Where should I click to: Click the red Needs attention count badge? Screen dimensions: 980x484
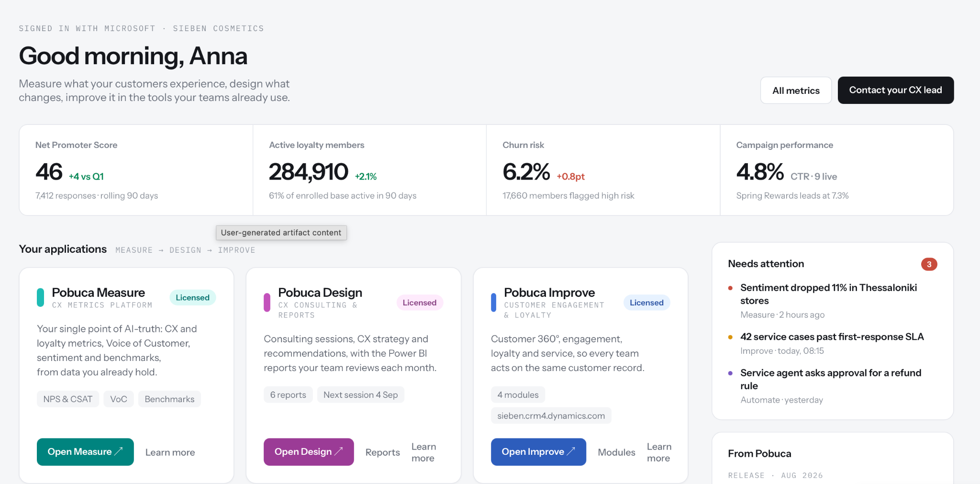(929, 264)
